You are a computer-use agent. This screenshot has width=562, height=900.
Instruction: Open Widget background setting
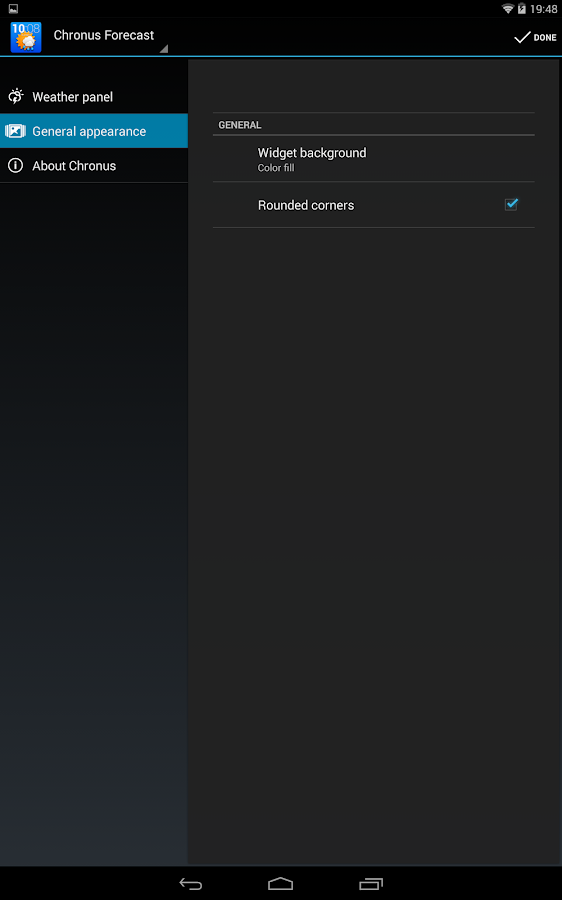coord(373,159)
